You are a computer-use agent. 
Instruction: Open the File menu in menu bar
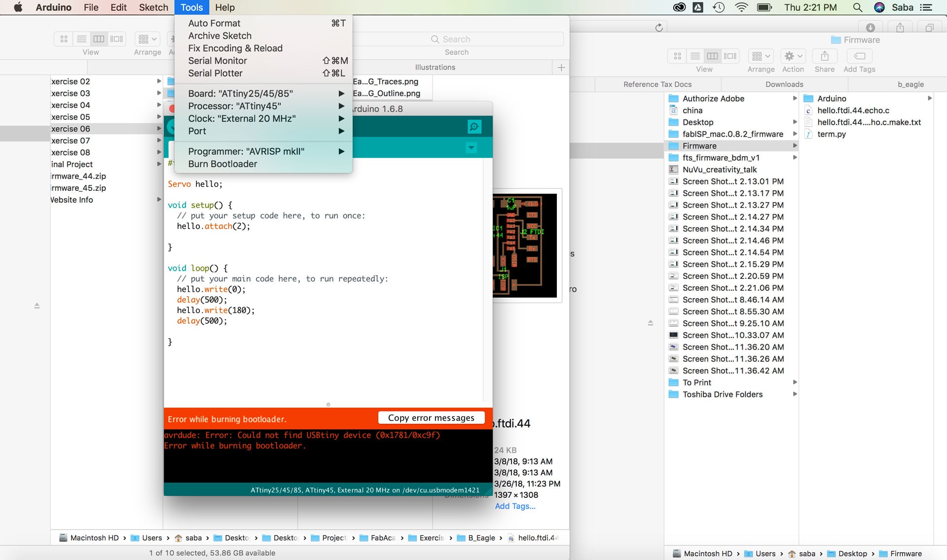(x=91, y=7)
